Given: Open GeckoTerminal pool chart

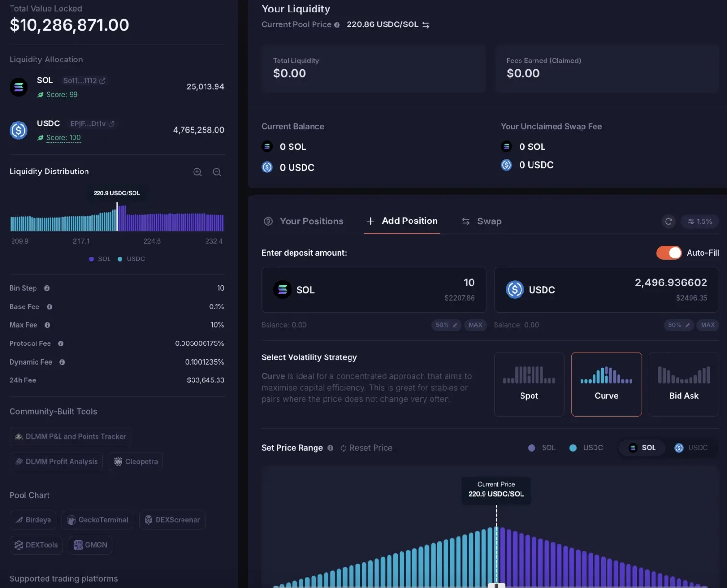Looking at the screenshot, I should click(x=97, y=520).
